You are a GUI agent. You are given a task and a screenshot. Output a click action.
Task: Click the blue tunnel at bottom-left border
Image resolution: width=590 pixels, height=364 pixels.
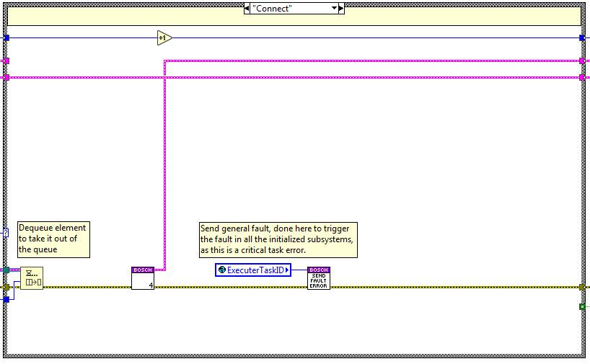6,300
